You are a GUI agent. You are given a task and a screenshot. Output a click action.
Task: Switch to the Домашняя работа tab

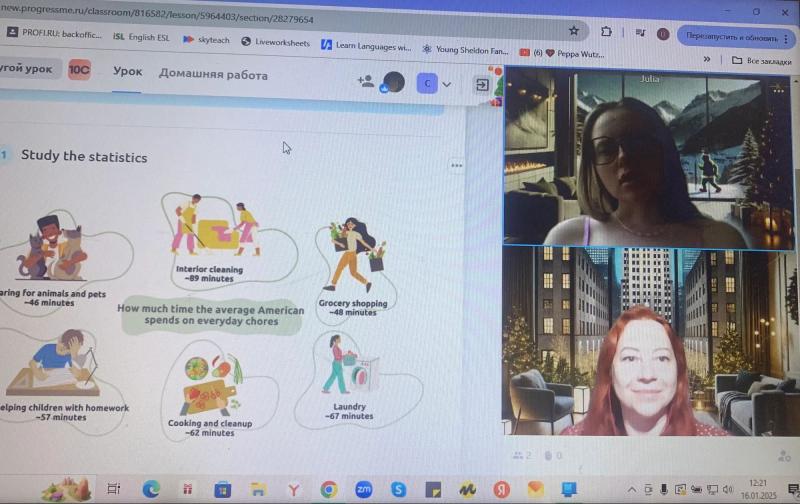[213, 74]
